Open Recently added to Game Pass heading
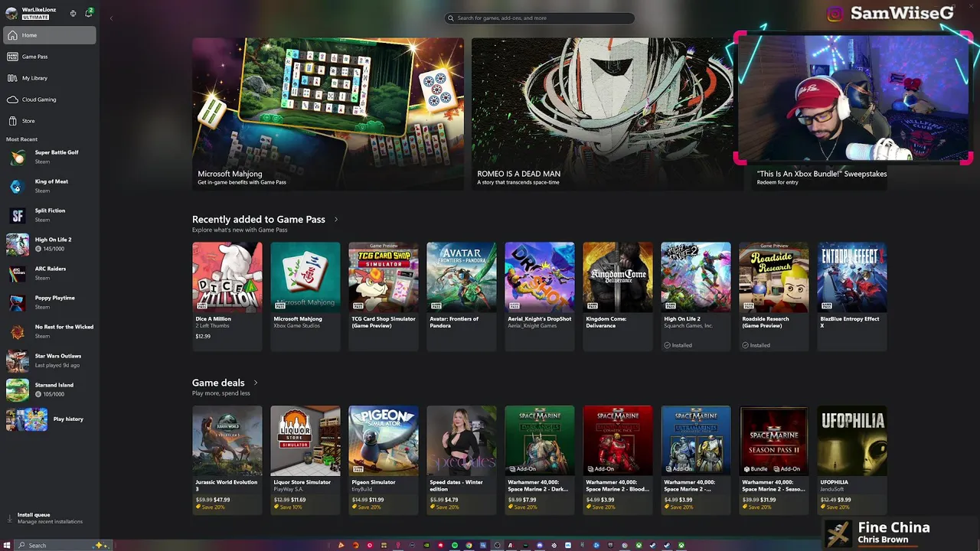The image size is (980, 551). pyautogui.click(x=259, y=220)
